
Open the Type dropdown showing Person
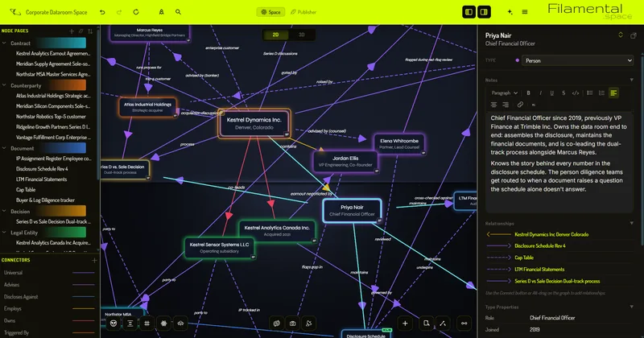577,61
